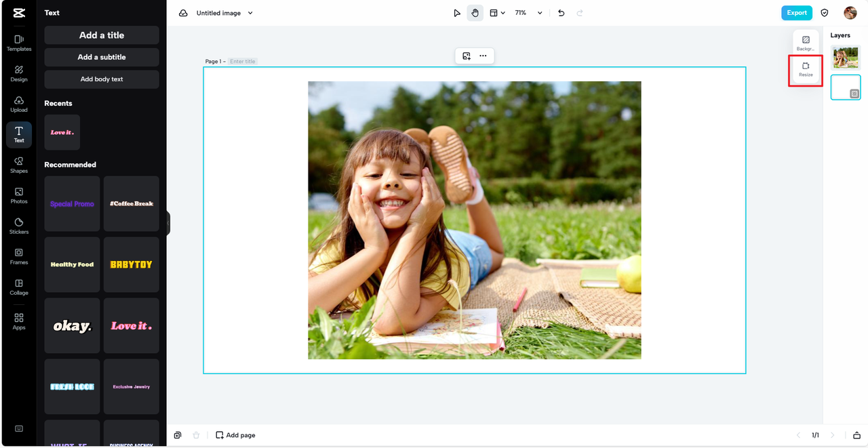
Task: Click the add image icon above canvas
Action: pos(467,56)
